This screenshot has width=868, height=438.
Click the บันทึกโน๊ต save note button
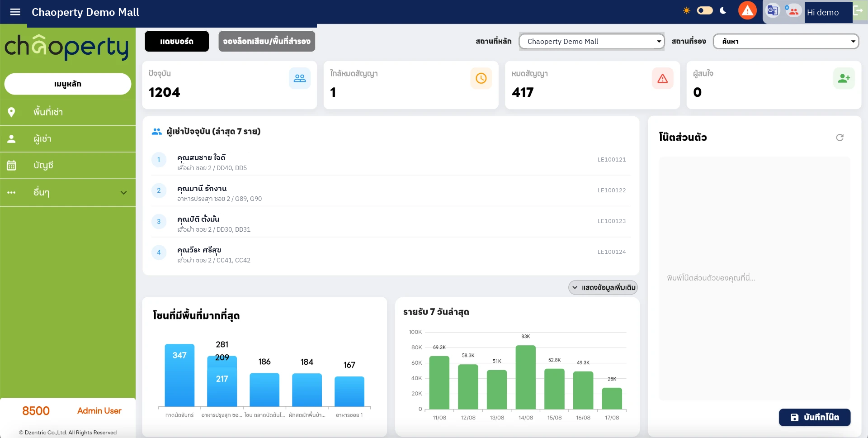tap(815, 417)
